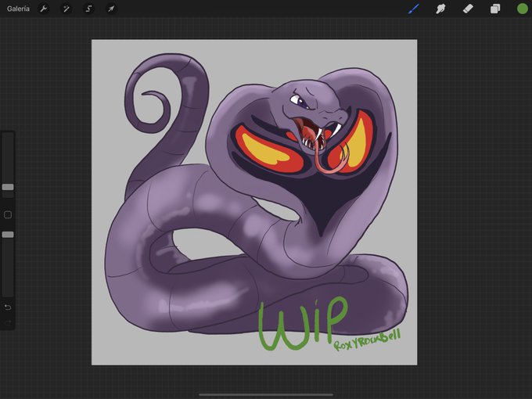Undo the last stroke

(8, 307)
